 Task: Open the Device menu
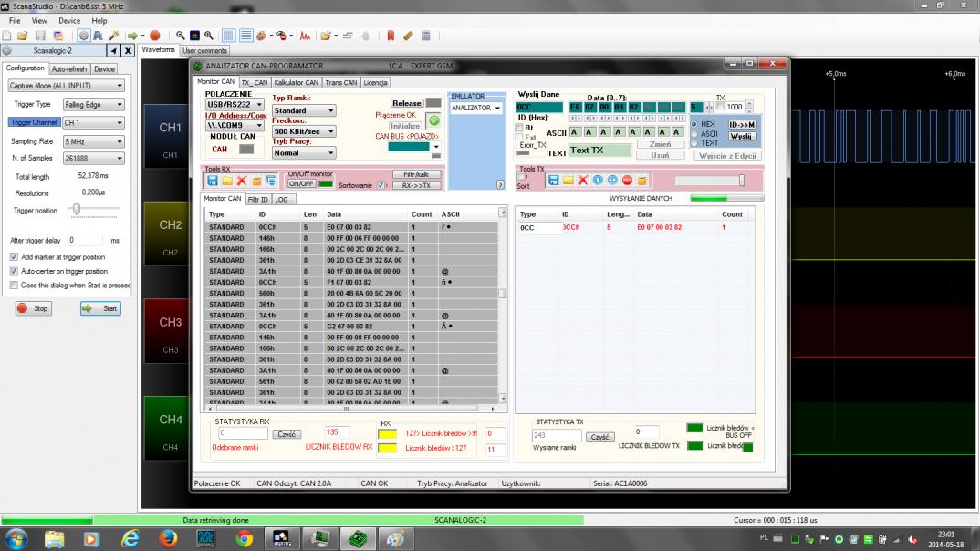pyautogui.click(x=69, y=20)
